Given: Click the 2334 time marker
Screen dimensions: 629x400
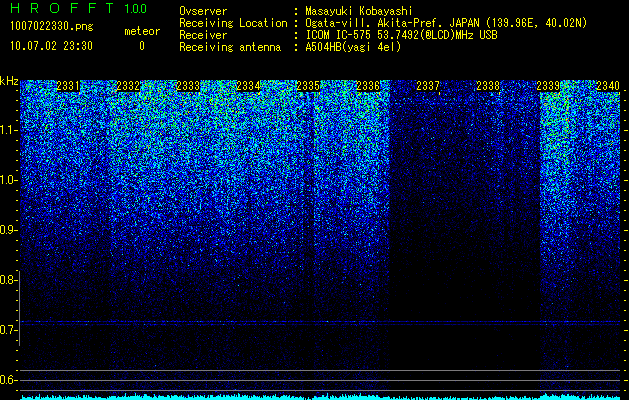Looking at the screenshot, I should coord(248,86).
